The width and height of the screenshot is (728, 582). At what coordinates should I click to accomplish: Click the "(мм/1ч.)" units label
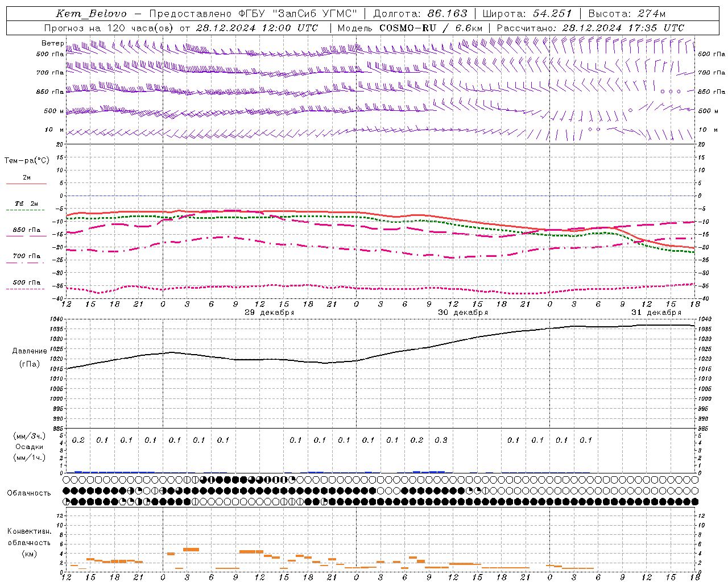(x=30, y=458)
